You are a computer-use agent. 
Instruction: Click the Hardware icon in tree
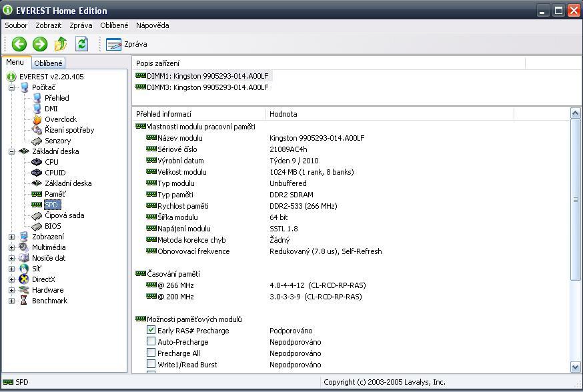[24, 290]
